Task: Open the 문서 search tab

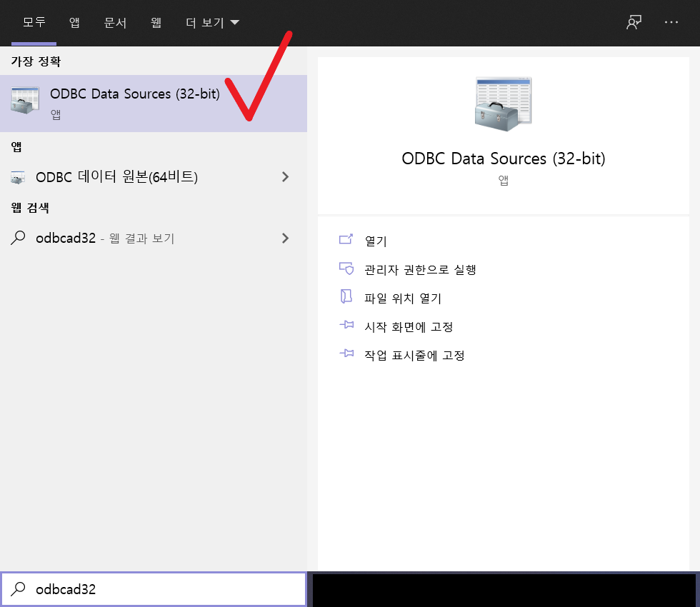Action: 115,22
